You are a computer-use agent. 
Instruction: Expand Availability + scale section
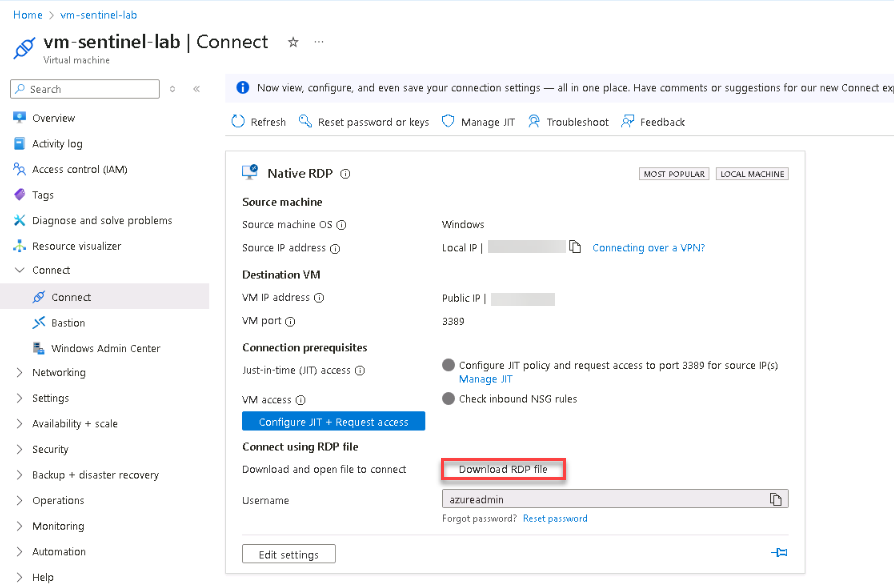tap(19, 424)
